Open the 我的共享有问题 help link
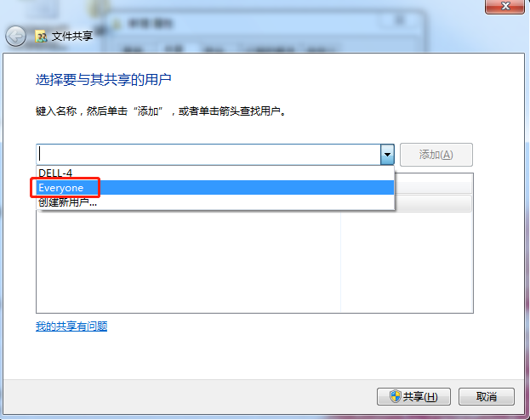 coord(71,326)
